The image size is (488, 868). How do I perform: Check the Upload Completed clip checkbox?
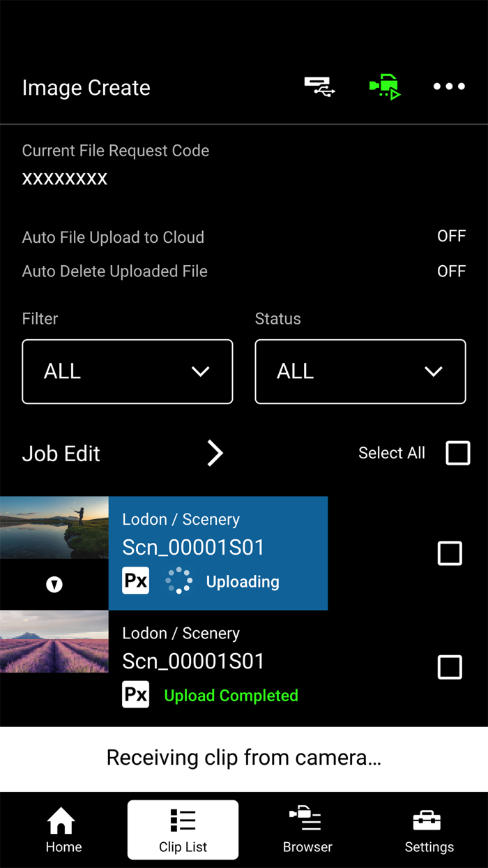pos(450,667)
